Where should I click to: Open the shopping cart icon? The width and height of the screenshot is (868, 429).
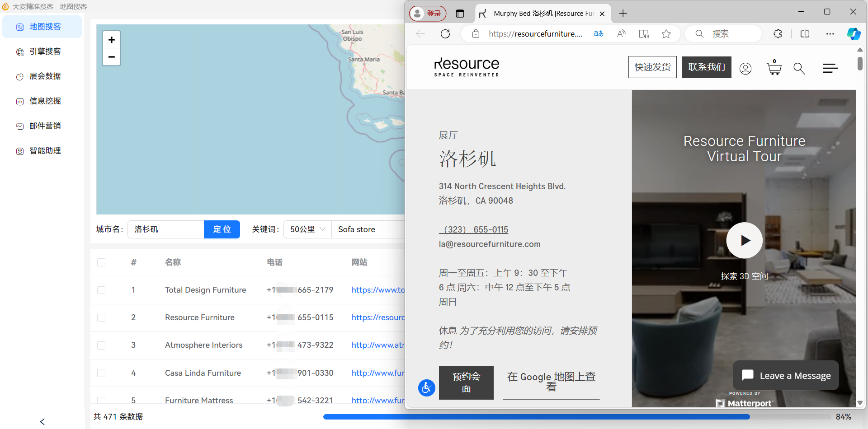pyautogui.click(x=774, y=68)
